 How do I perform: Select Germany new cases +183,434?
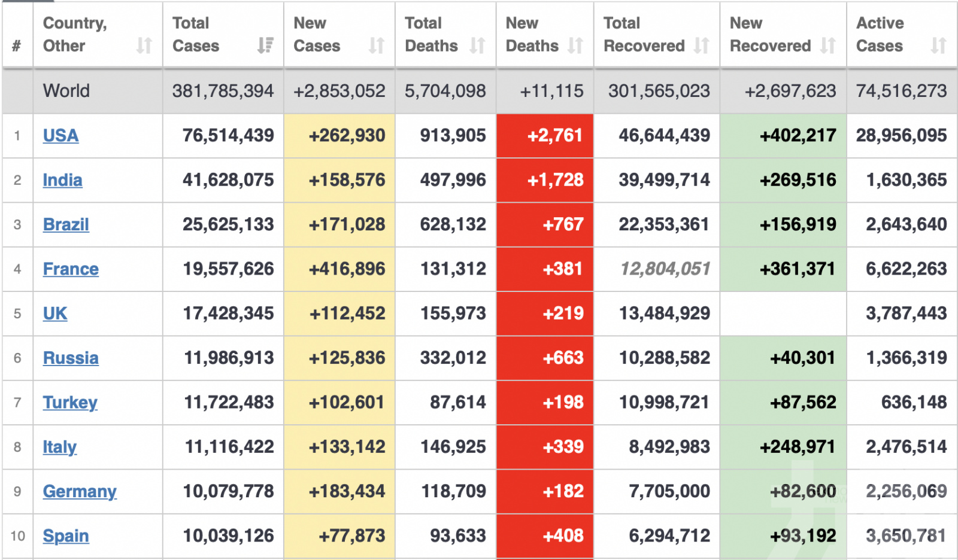(x=347, y=491)
